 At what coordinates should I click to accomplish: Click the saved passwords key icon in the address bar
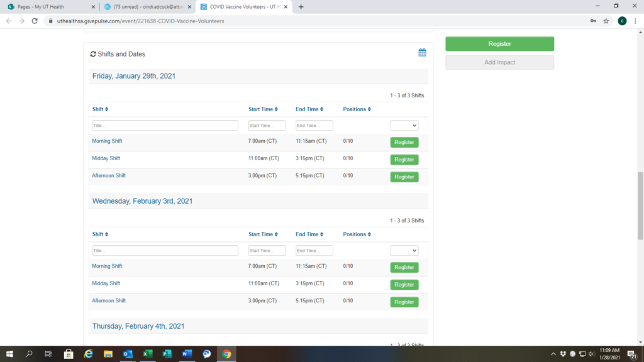click(x=592, y=21)
